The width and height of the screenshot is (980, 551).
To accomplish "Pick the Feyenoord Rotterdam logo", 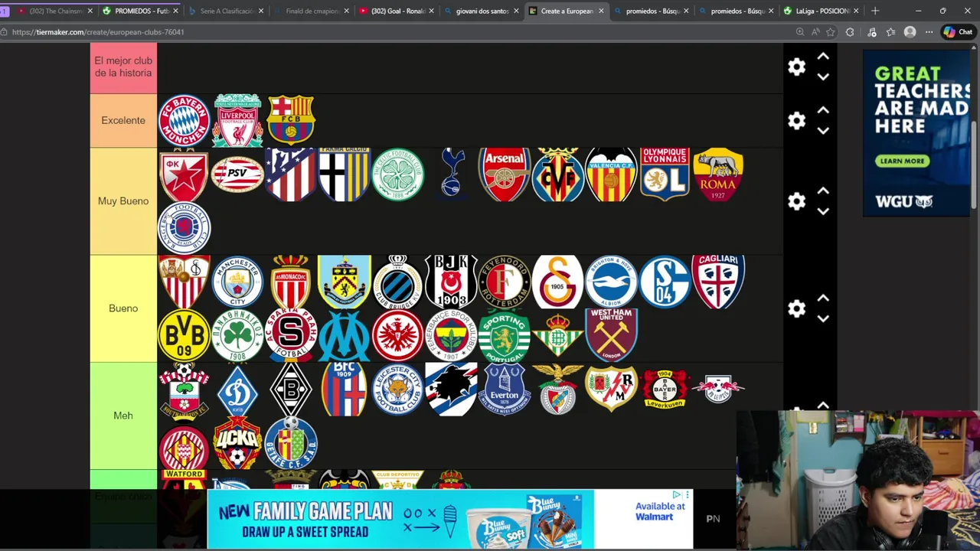I will coord(505,282).
